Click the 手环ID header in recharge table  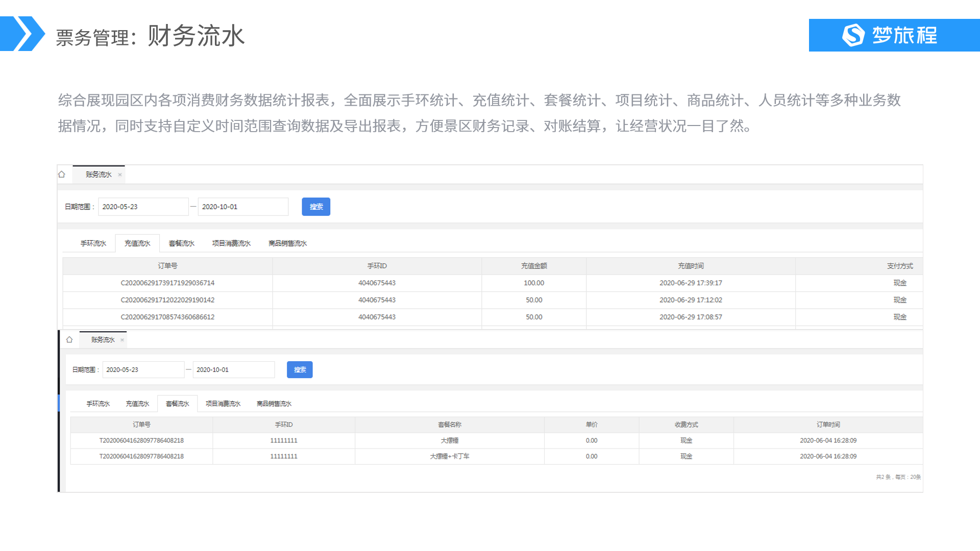(x=377, y=266)
